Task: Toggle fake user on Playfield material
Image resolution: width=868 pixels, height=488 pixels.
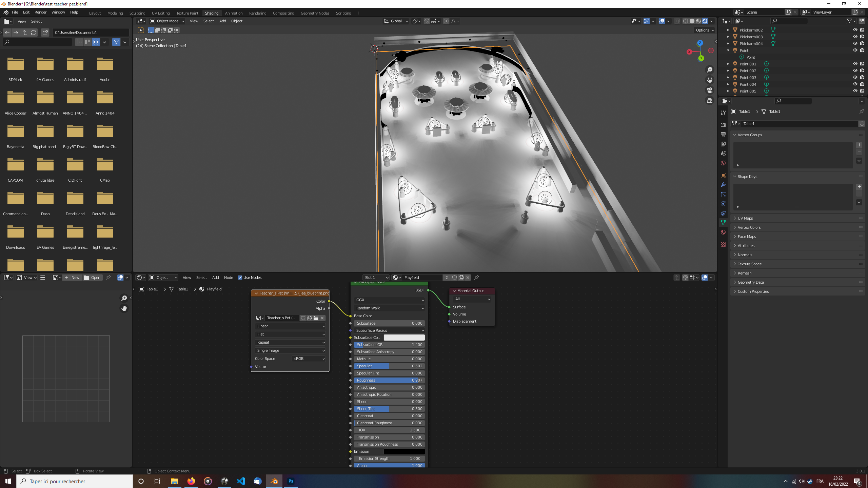Action: pyautogui.click(x=454, y=278)
